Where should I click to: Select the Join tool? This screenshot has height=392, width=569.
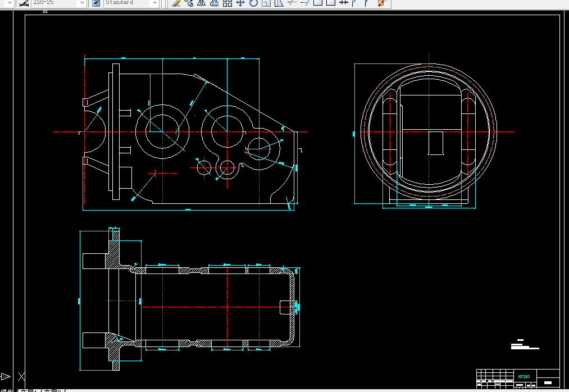pos(343,3)
